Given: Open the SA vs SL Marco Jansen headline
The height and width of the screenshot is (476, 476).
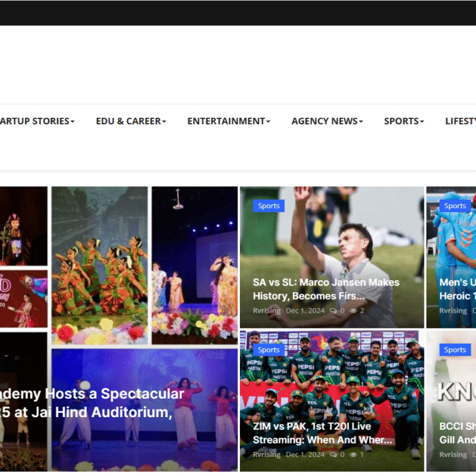Looking at the screenshot, I should 326,289.
